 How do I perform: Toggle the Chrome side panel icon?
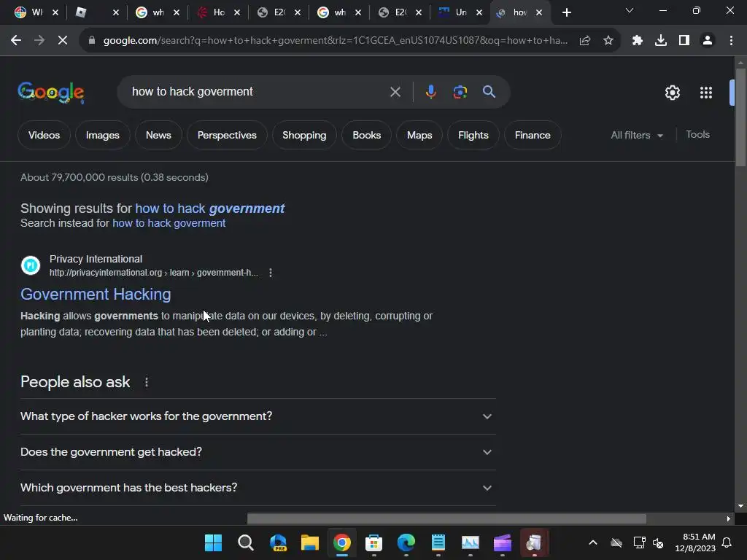coord(684,41)
